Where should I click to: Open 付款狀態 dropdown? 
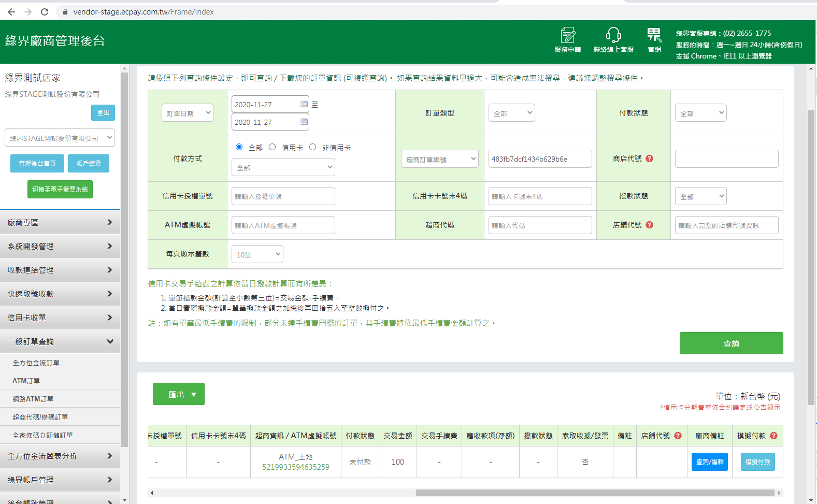coord(700,113)
